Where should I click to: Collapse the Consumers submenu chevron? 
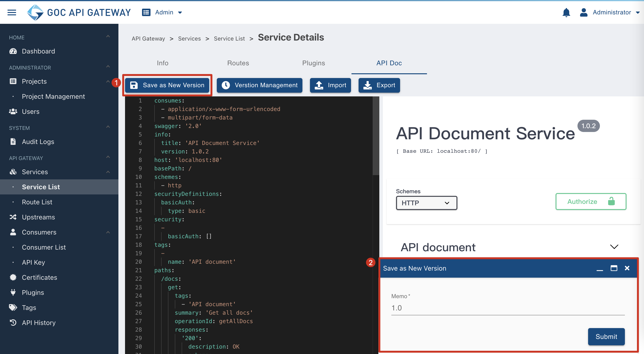tap(108, 232)
